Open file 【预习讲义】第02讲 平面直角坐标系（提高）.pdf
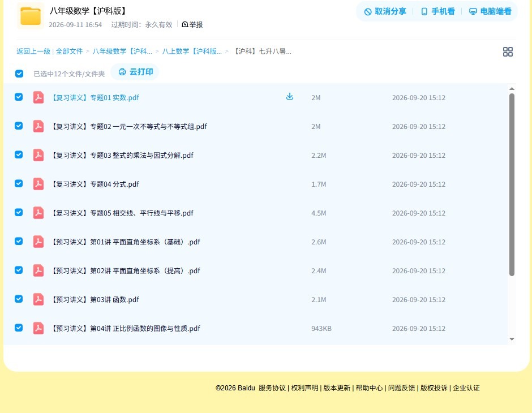This screenshot has width=532, height=413. pyautogui.click(x=126, y=270)
